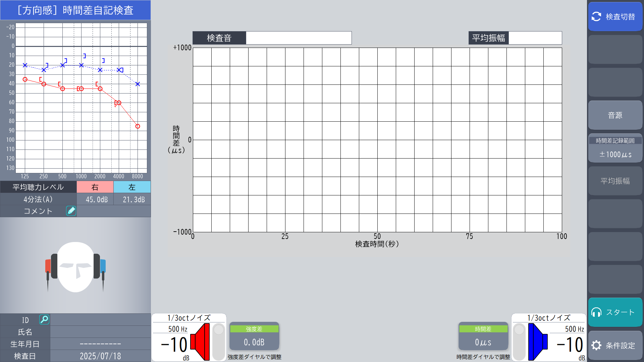Select the 時間差 0μs dial mode
The image size is (644, 362).
click(x=483, y=336)
